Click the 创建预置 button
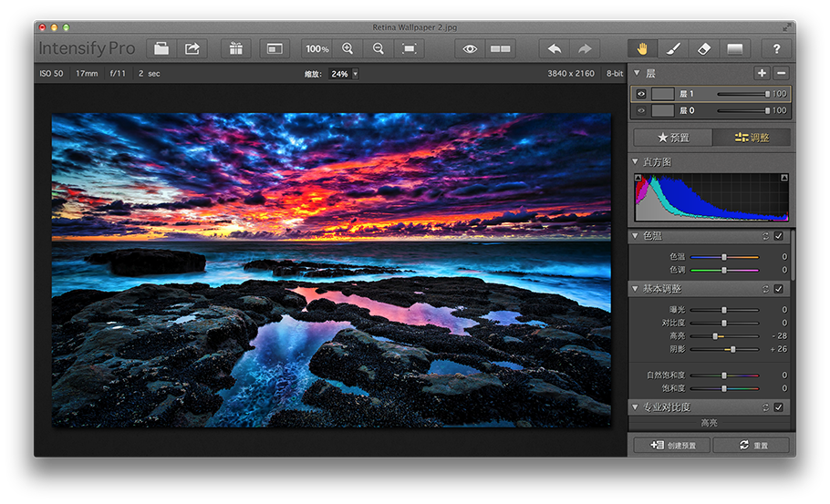The width and height of the screenshot is (830, 504). pyautogui.click(x=673, y=446)
